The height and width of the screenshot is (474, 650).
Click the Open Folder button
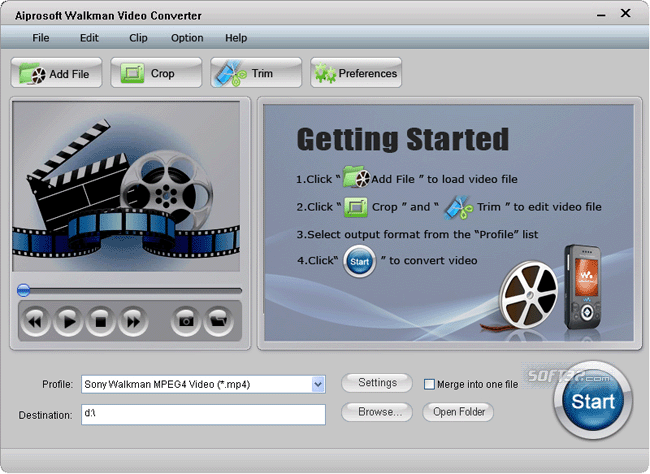458,412
